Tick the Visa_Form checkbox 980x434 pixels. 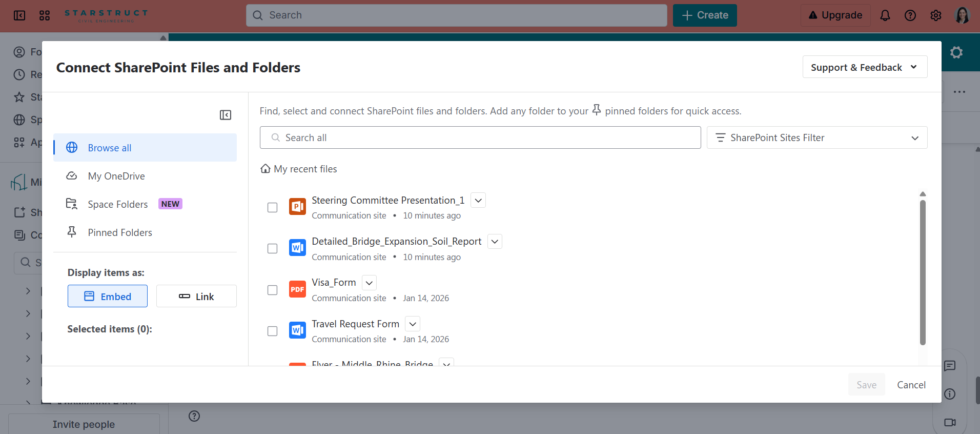coord(273,290)
